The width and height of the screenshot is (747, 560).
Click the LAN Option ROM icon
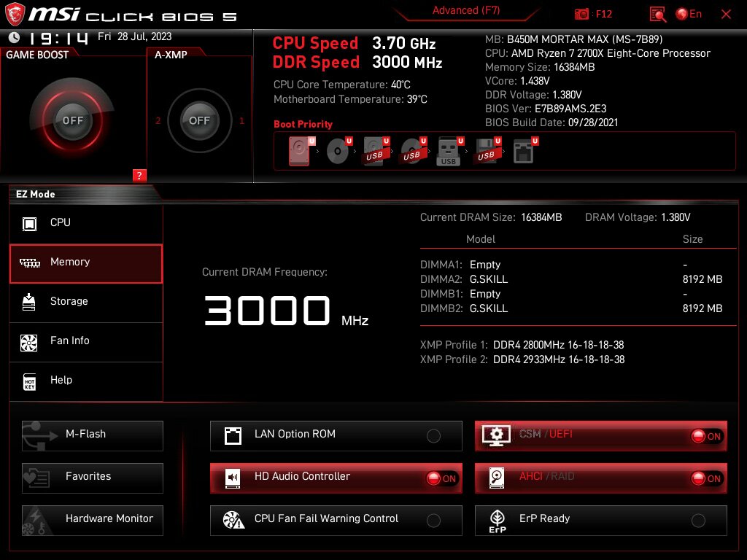click(x=233, y=436)
